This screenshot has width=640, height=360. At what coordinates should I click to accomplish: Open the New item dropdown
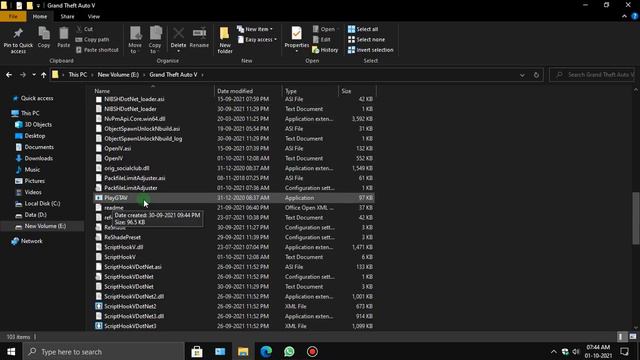coord(255,29)
